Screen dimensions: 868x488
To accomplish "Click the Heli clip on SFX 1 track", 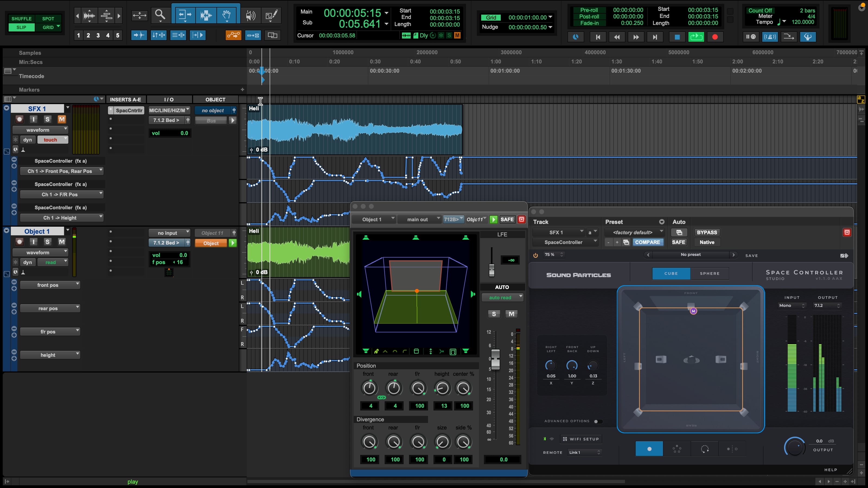I will coord(354,130).
